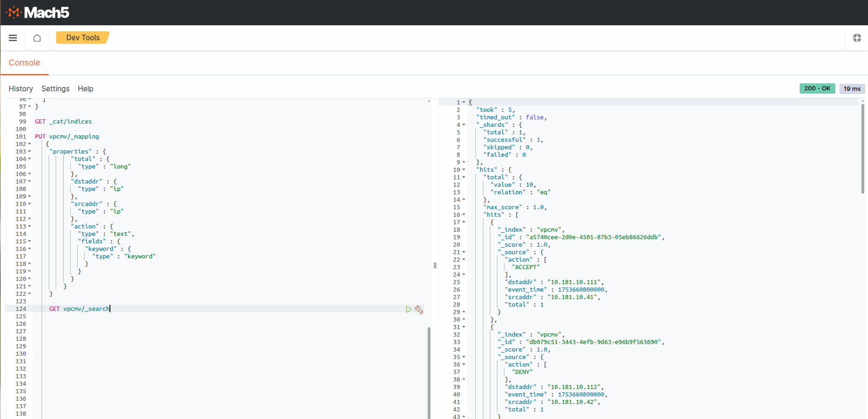The width and height of the screenshot is (868, 419).
Task: Collapse action array at response line 22
Action: click(x=464, y=260)
